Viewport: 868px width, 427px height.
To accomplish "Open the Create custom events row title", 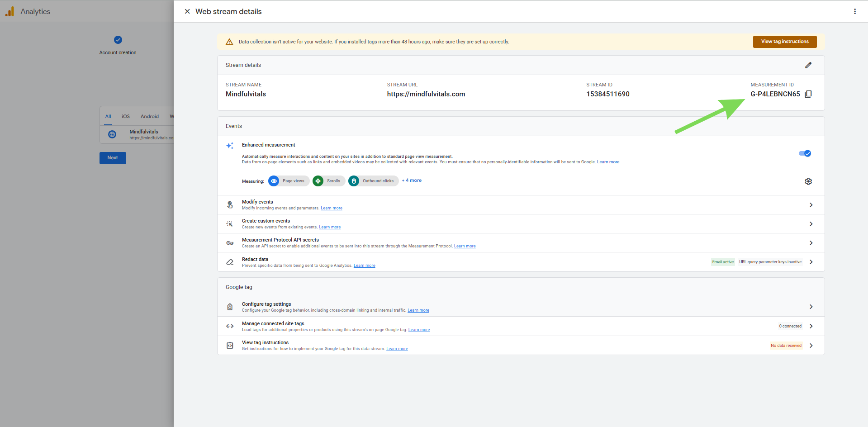I will coord(266,221).
